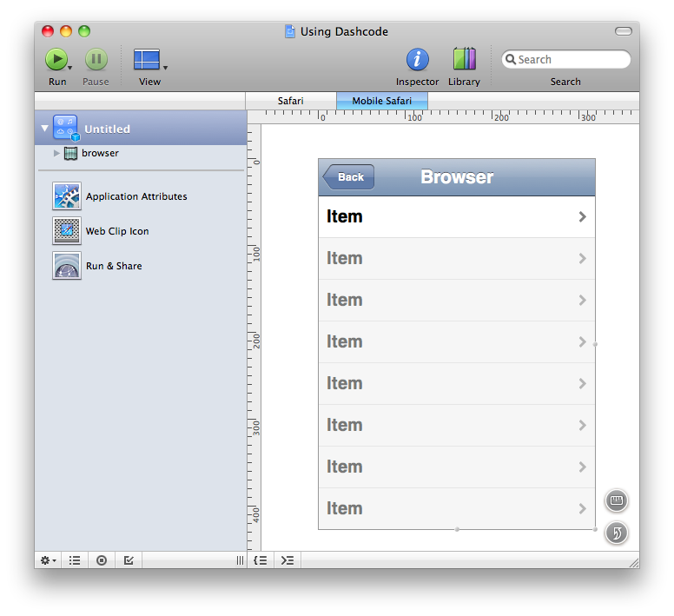The image size is (674, 616).
Task: Expand the browser tree item
Action: (56, 153)
